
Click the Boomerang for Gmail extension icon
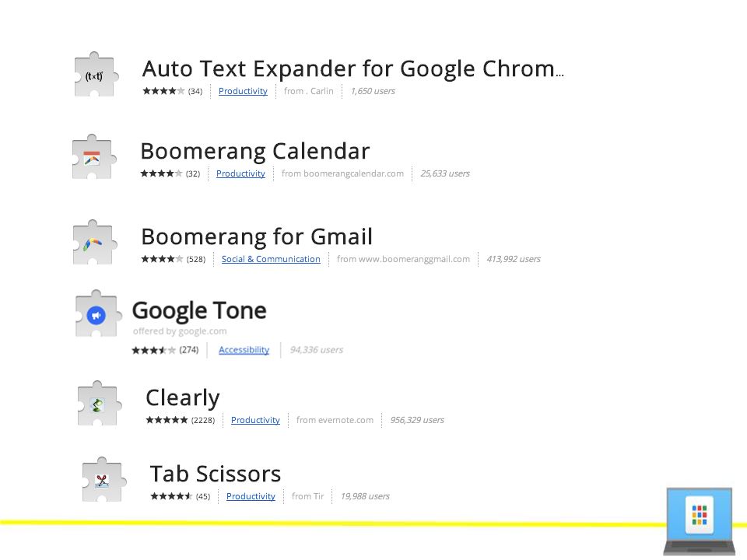[94, 243]
